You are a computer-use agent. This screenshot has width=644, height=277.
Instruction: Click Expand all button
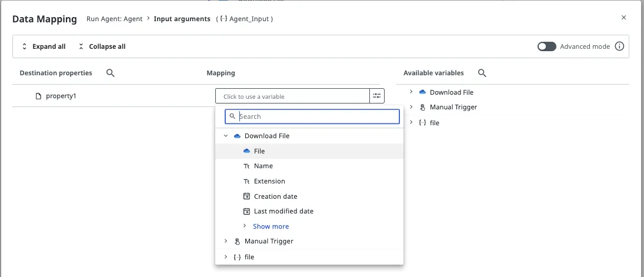click(44, 46)
